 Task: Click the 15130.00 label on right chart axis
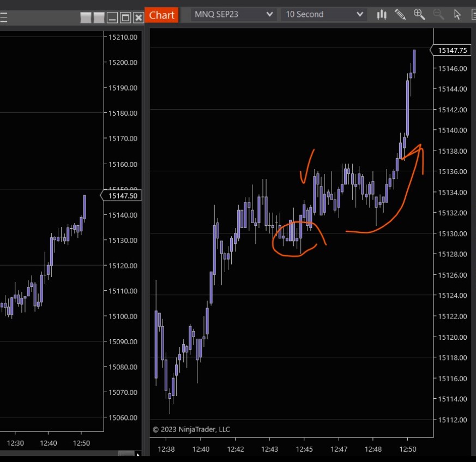click(x=453, y=233)
